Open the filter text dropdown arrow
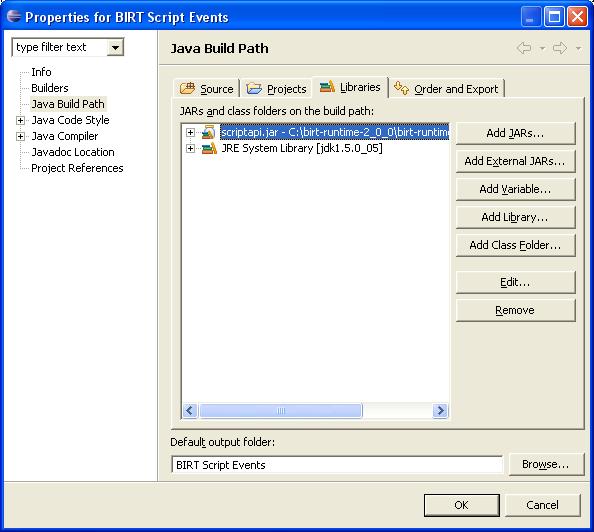 [x=115, y=48]
